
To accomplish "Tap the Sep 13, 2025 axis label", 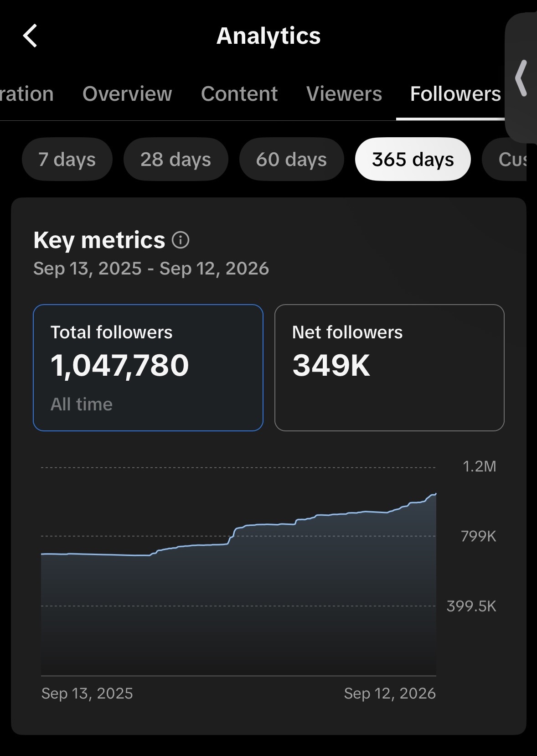I will 87,693.
